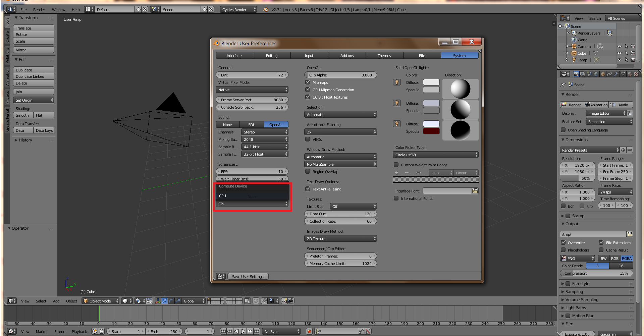Click the dark red Specular color swatch
This screenshot has width=644, height=336.
pos(431,131)
